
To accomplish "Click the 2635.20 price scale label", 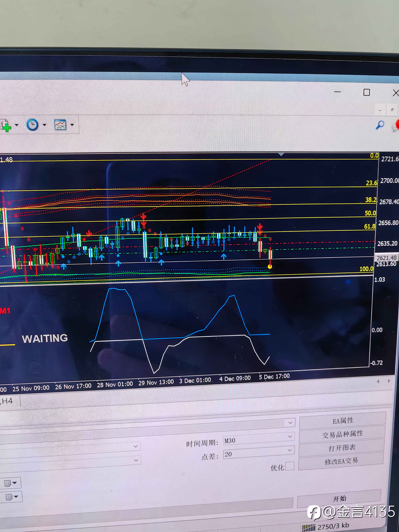I will pyautogui.click(x=387, y=243).
